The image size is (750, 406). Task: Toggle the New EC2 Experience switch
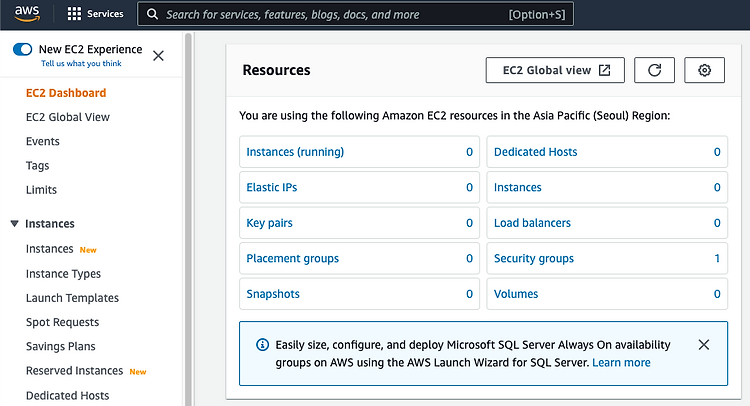click(22, 49)
